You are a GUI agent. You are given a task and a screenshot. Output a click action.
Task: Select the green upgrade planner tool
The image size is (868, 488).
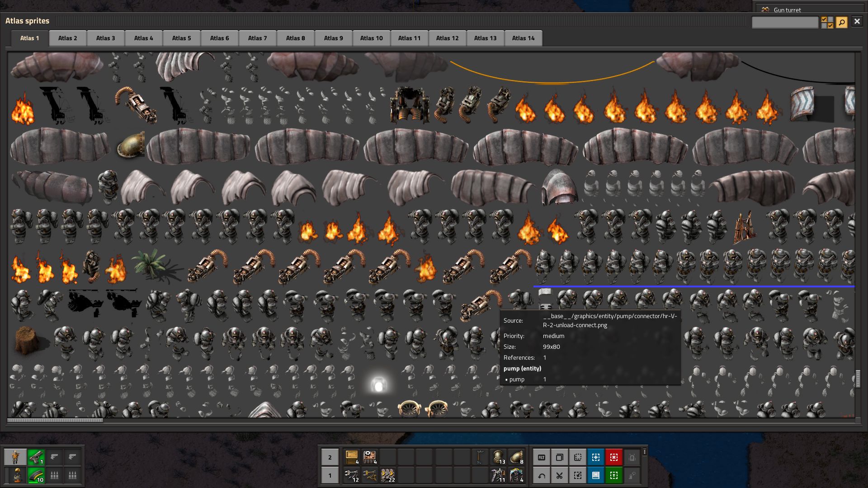tap(614, 475)
